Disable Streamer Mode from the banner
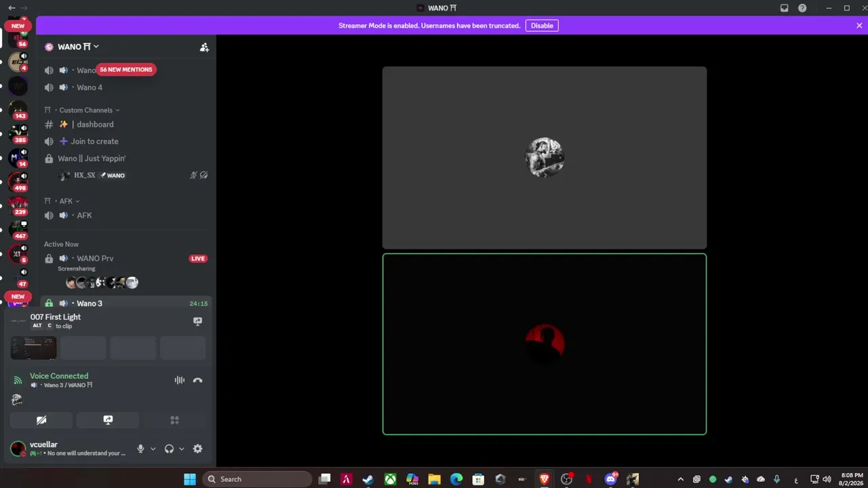This screenshot has height=488, width=868. point(542,26)
